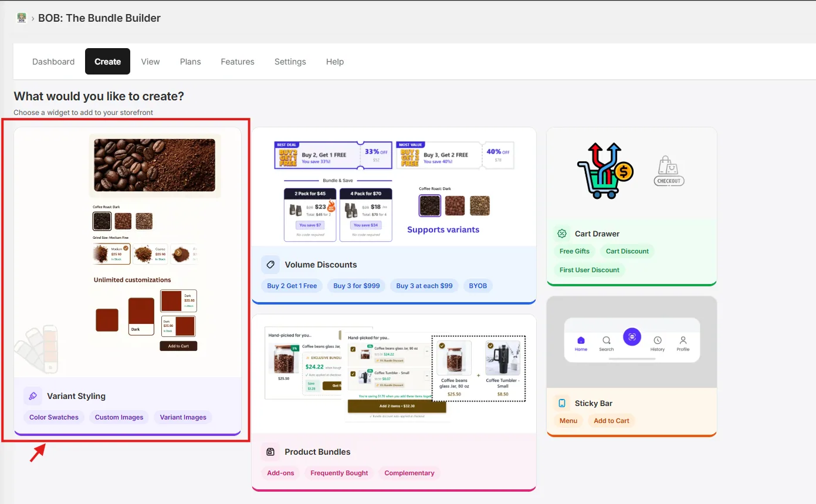This screenshot has height=504, width=816.
Task: Select the First User Discount tag
Action: [x=590, y=270]
